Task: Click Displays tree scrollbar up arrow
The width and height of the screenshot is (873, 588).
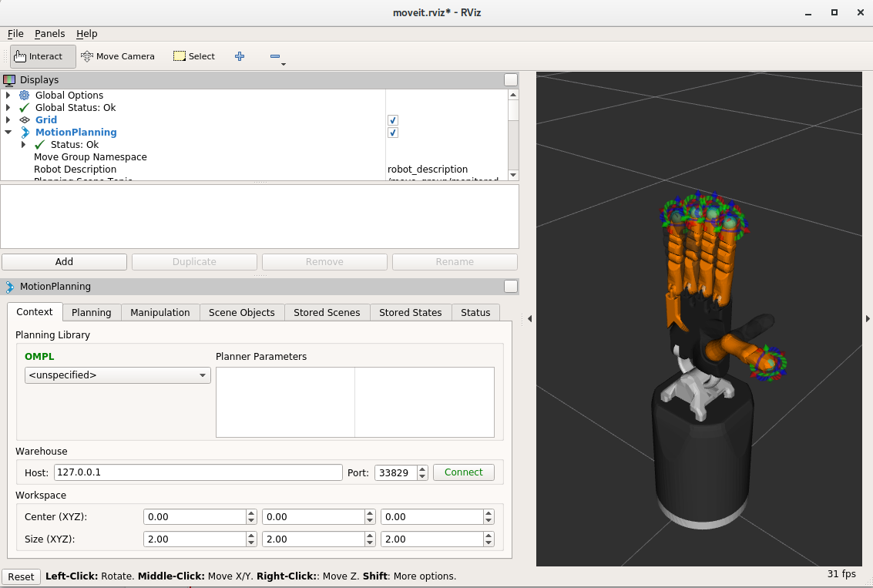Action: click(x=513, y=96)
